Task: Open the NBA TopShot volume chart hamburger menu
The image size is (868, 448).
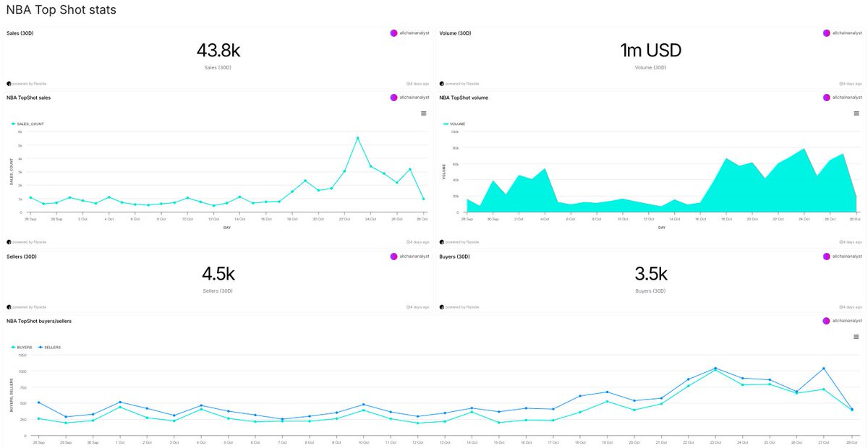Action: click(856, 113)
